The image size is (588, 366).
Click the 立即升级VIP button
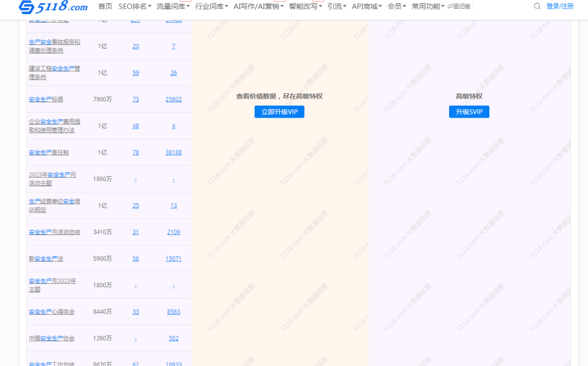click(279, 111)
